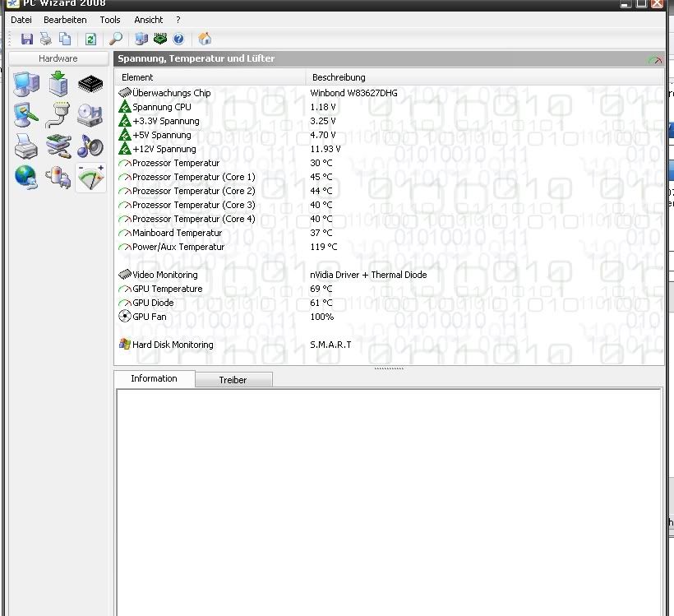
Task: Select Prozessor Temperatur (Core 1) row
Action: 389,177
